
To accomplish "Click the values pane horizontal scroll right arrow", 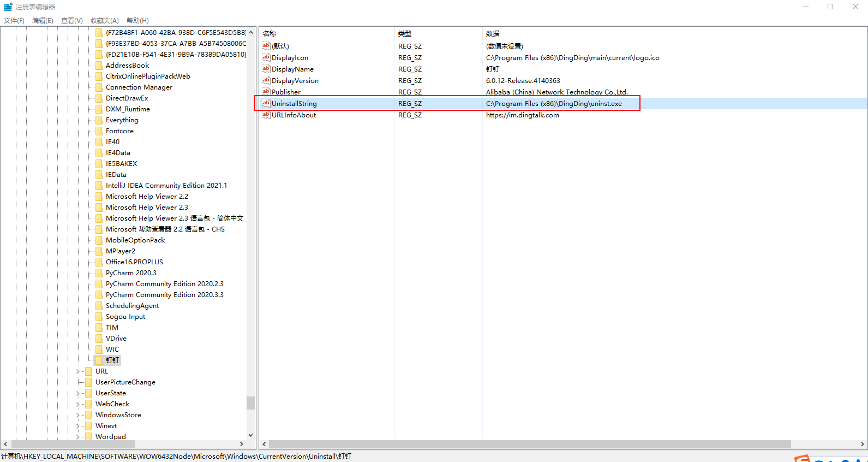I will coord(862,445).
